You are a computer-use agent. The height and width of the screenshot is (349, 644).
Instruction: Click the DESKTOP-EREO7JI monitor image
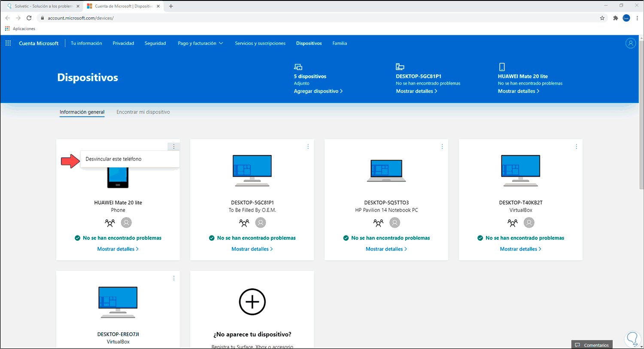click(x=118, y=302)
